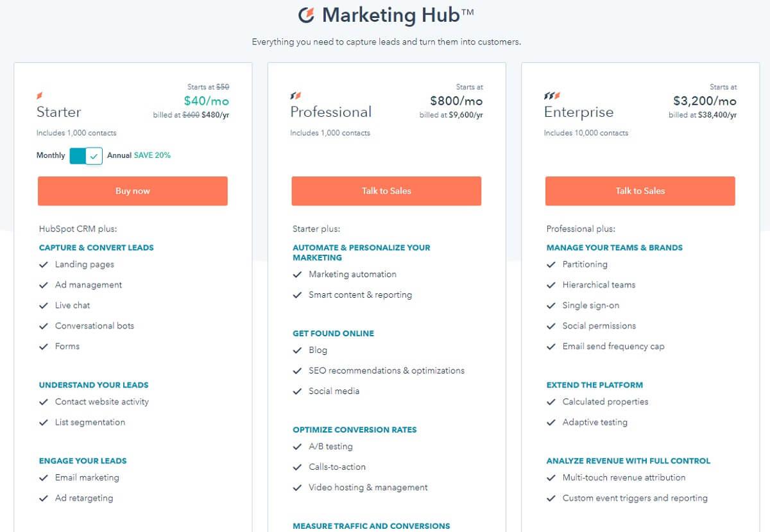Screen dimensions: 770x532
Task: Click the checkmark next to A/B testing
Action: point(297,447)
